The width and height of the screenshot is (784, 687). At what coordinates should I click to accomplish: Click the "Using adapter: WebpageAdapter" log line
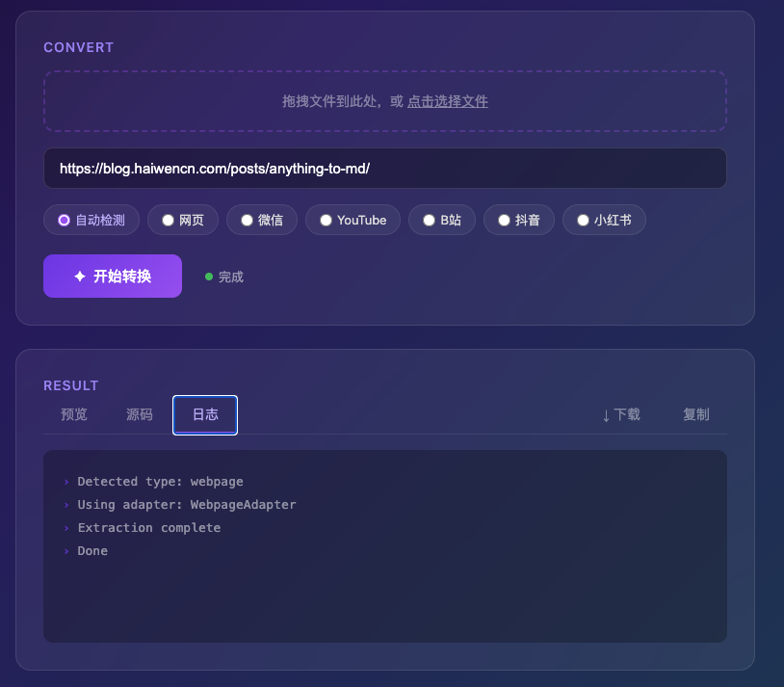point(186,505)
